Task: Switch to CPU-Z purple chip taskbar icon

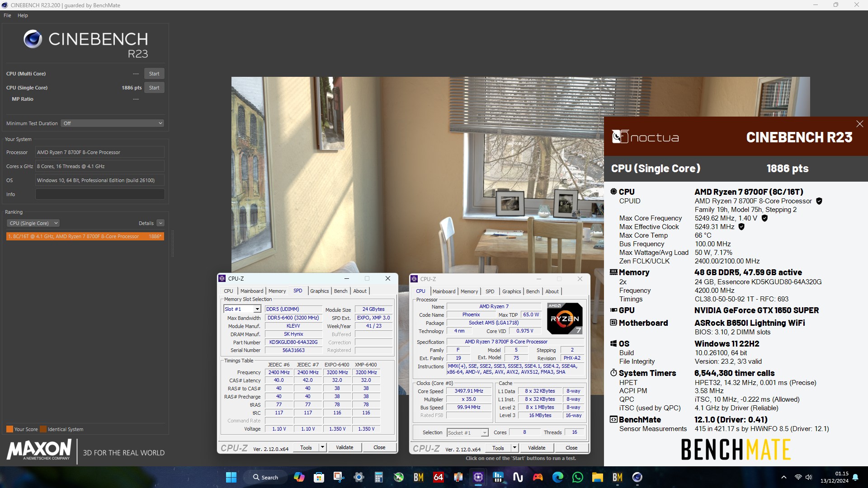Action: 478,477
